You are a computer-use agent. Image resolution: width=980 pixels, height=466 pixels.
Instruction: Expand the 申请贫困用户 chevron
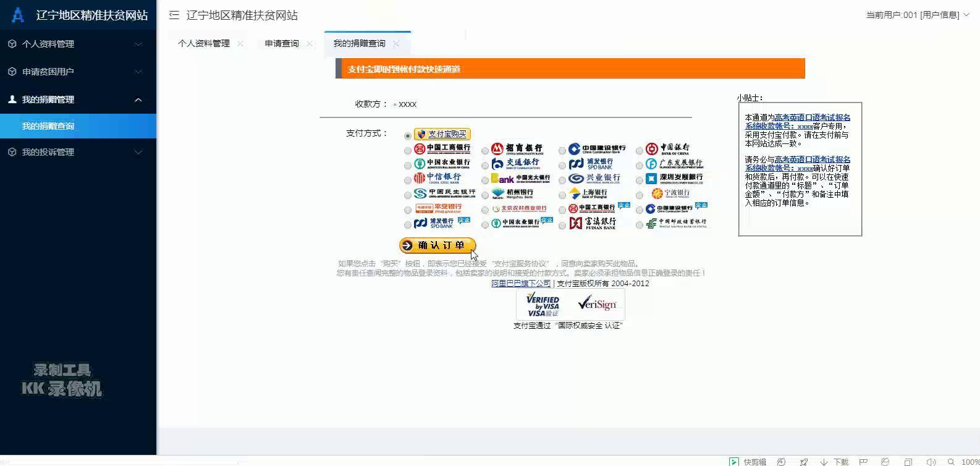click(x=138, y=72)
